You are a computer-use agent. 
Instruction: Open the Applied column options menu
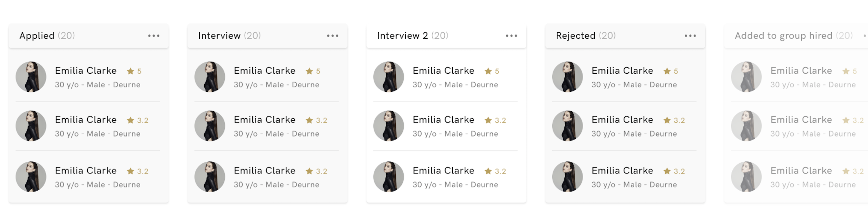[x=154, y=36]
